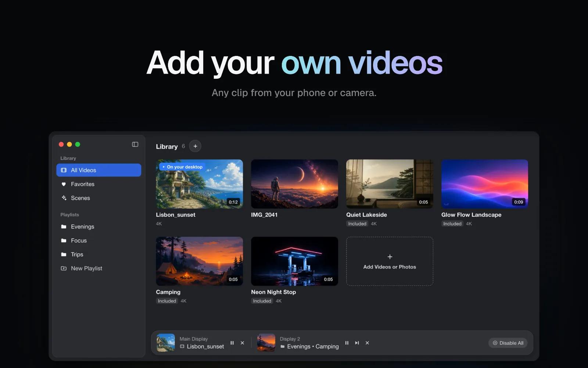588x368 pixels.
Task: Select the Quiet Lakeside thumbnail
Action: (390, 184)
